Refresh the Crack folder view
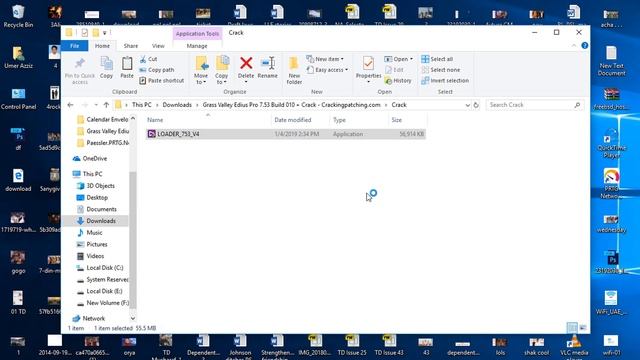This screenshot has width=640, height=360. click(x=476, y=105)
